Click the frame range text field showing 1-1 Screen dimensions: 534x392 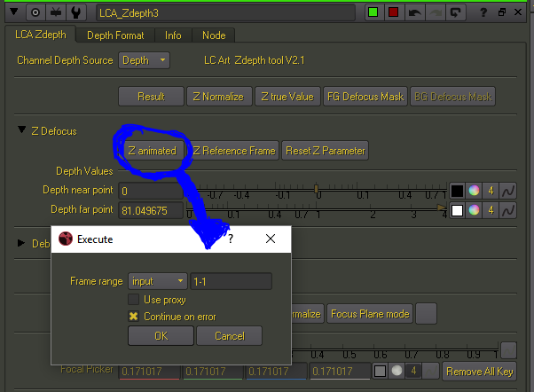231,281
